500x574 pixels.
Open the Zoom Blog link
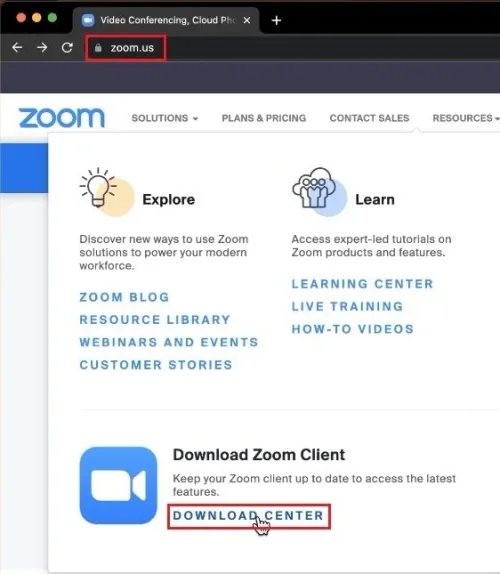coord(124,297)
